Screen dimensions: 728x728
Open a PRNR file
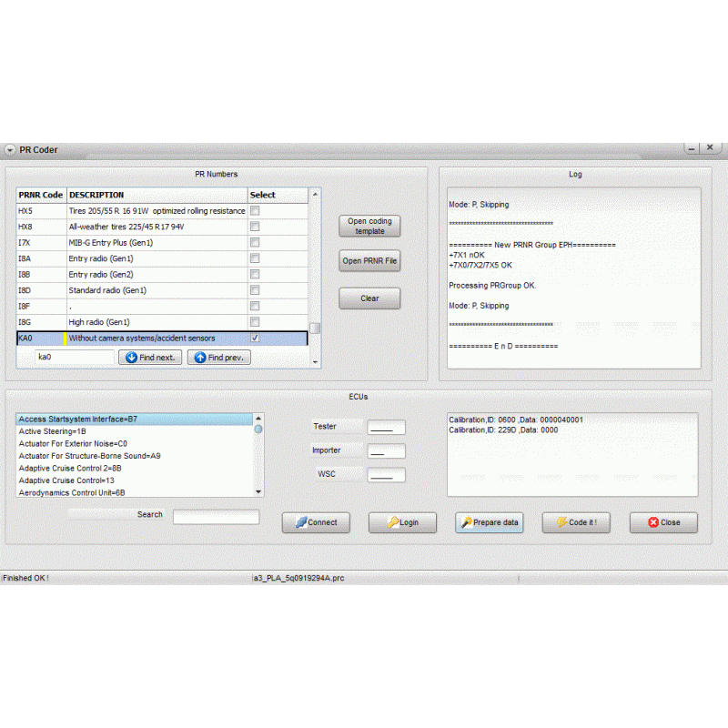click(369, 261)
